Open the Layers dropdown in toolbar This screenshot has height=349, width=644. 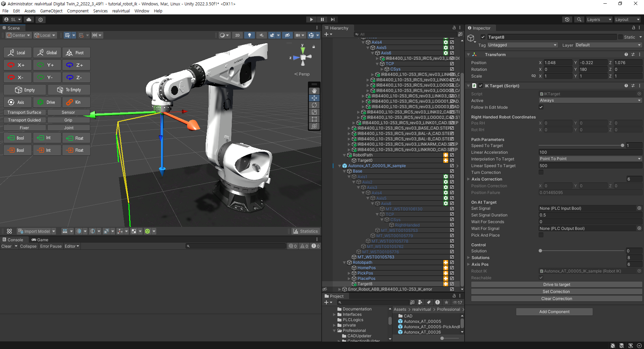[599, 19]
